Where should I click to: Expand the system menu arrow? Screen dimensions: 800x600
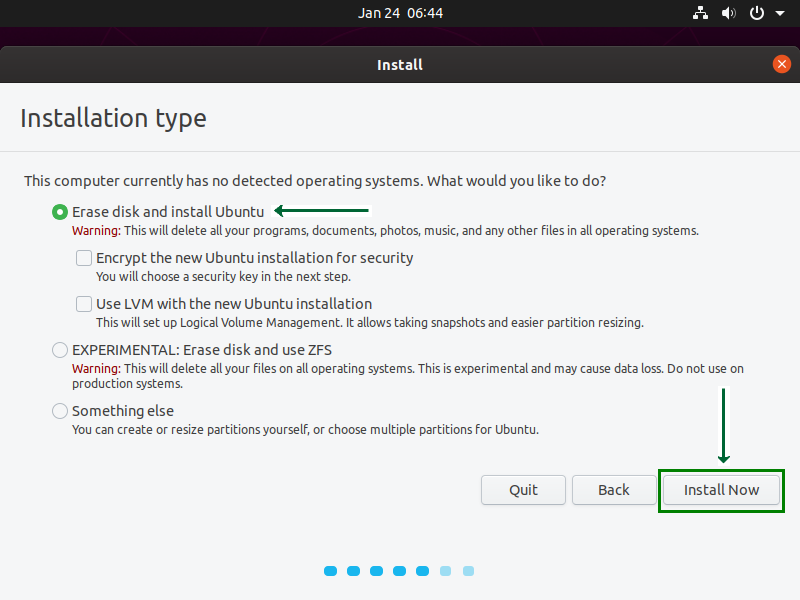point(780,13)
